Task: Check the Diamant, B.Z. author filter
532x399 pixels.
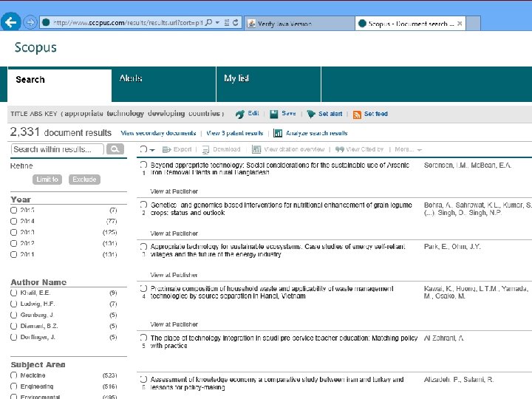Action: pyautogui.click(x=13, y=326)
